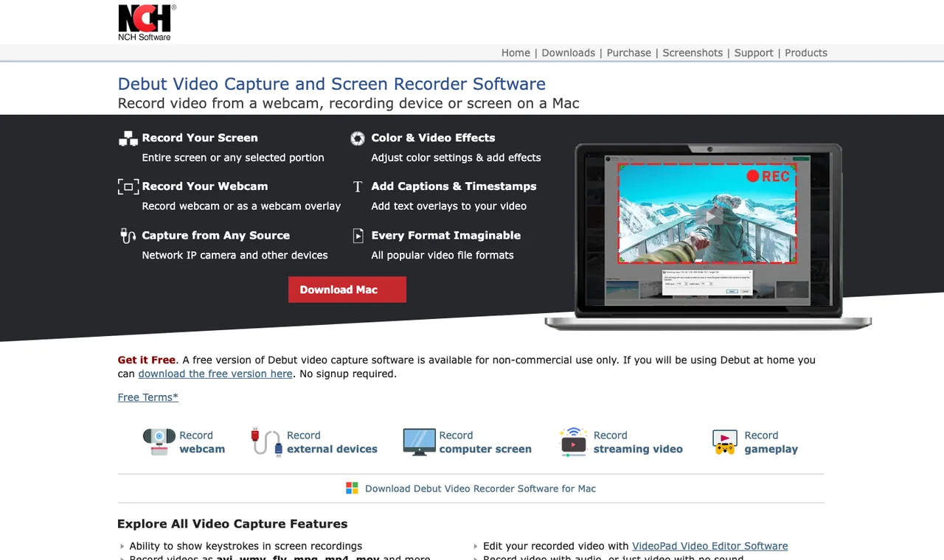Click the USB cable external devices icon
944x560 pixels.
[266, 441]
